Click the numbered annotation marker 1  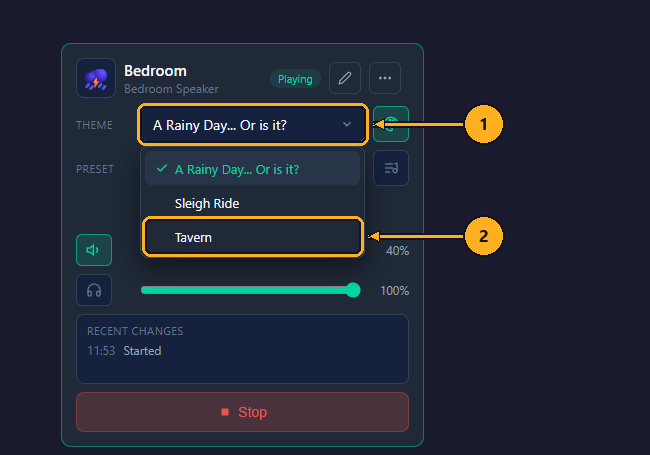483,124
